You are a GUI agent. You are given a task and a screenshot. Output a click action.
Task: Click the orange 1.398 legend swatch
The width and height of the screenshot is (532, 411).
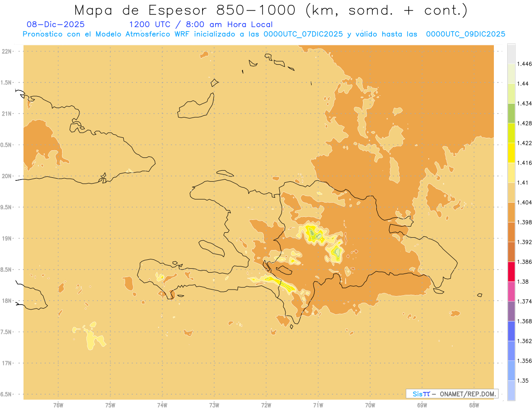click(x=511, y=212)
